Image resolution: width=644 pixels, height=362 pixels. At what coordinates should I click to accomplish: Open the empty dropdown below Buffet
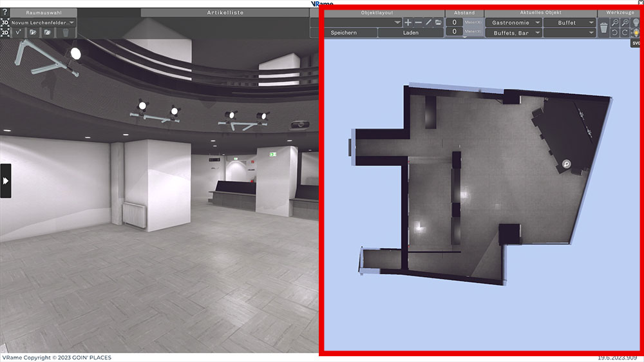[x=569, y=33]
